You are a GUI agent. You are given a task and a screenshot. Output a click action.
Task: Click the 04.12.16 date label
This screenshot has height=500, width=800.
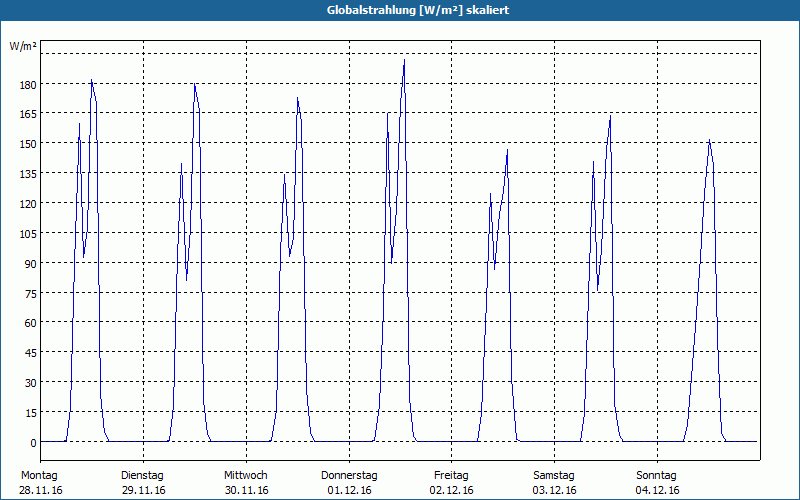657,490
